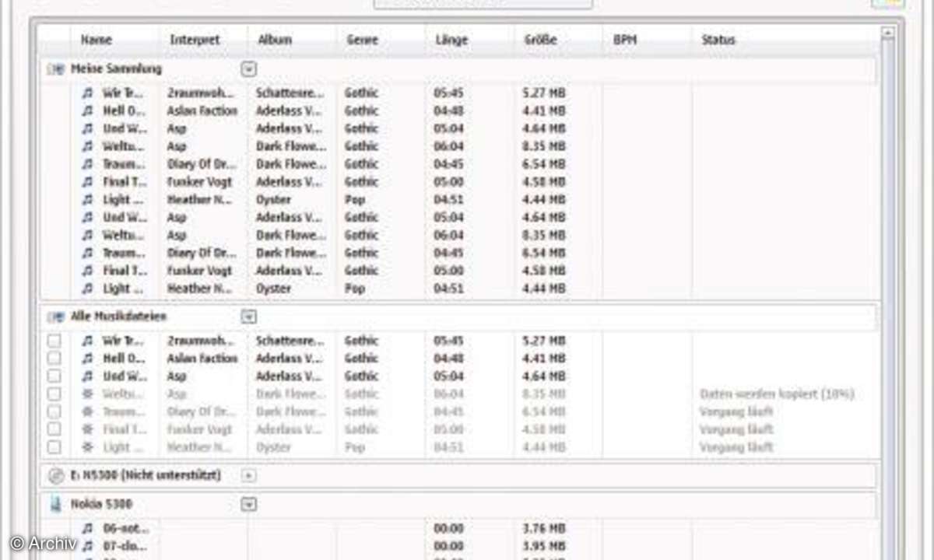Tick checkbox of greyed Final T... row
The width and height of the screenshot is (934, 560).
[54, 429]
